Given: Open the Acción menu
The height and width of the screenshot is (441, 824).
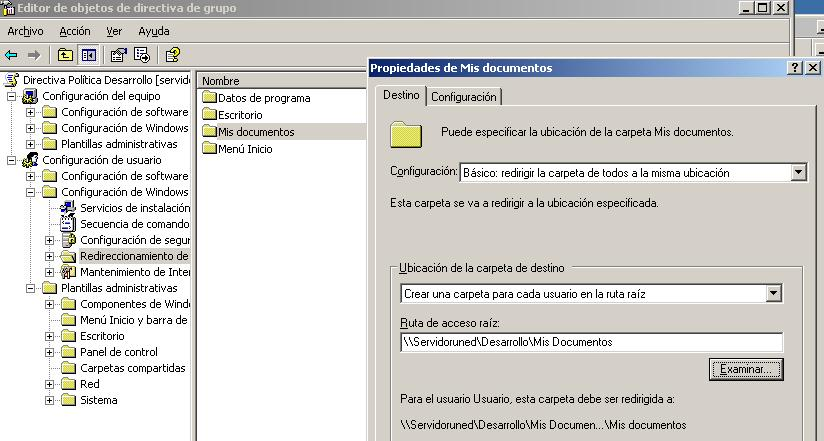Looking at the screenshot, I should pyautogui.click(x=75, y=32).
